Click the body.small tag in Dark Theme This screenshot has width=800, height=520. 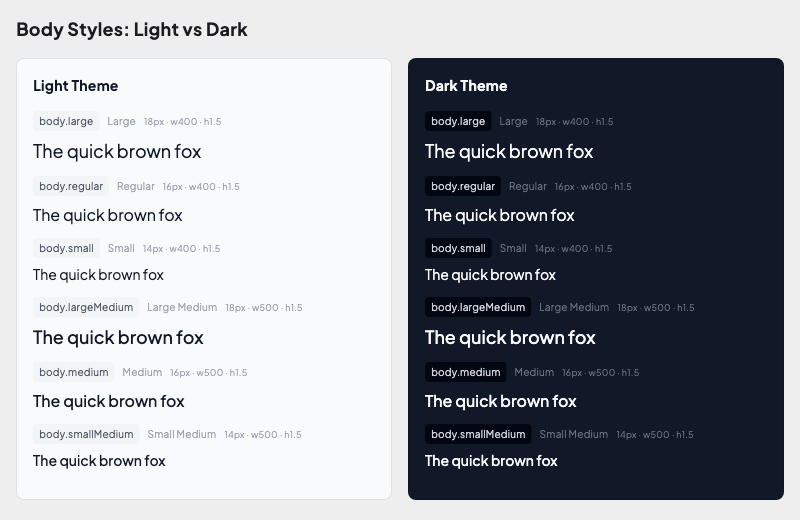458,248
